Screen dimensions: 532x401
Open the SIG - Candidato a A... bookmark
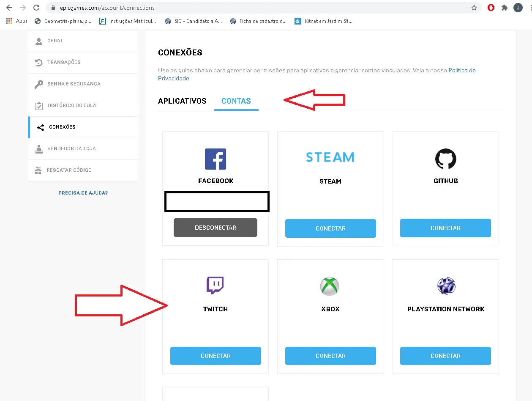193,21
